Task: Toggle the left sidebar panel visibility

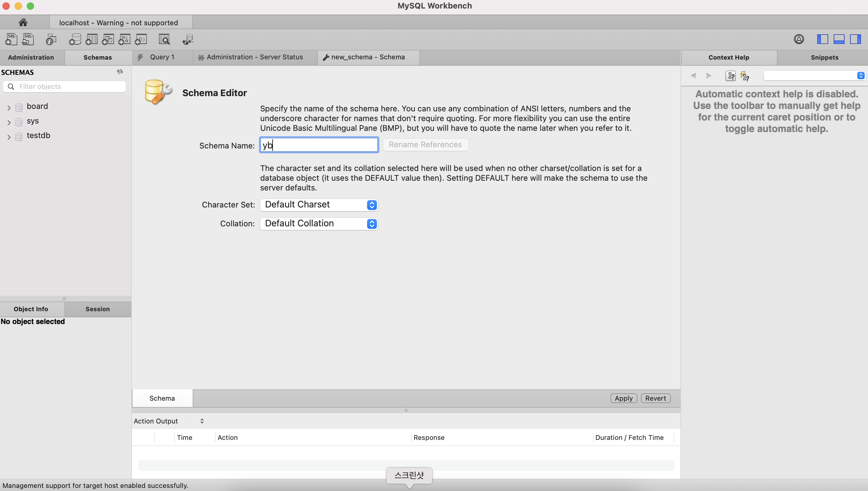Action: [x=822, y=40]
